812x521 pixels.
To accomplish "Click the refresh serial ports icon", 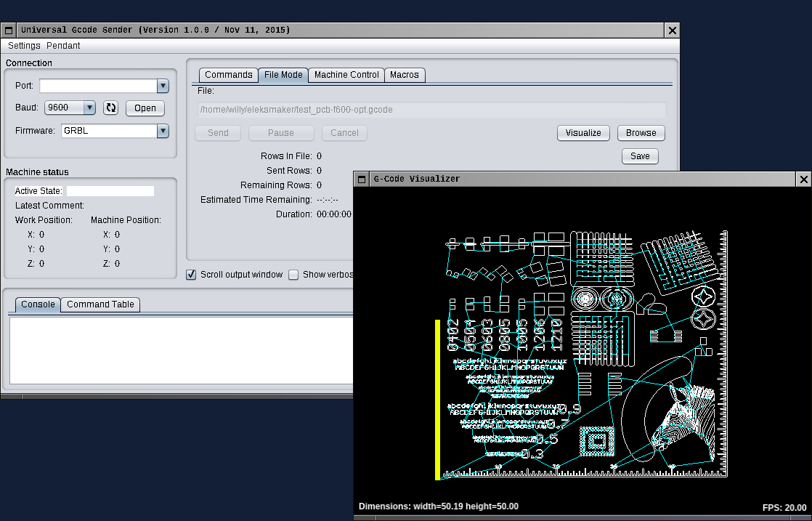I will coord(111,108).
